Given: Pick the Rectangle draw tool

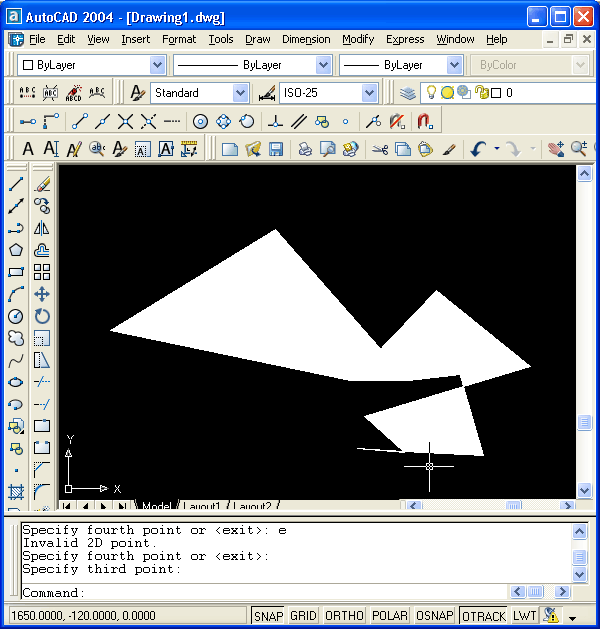Looking at the screenshot, I should [16, 272].
